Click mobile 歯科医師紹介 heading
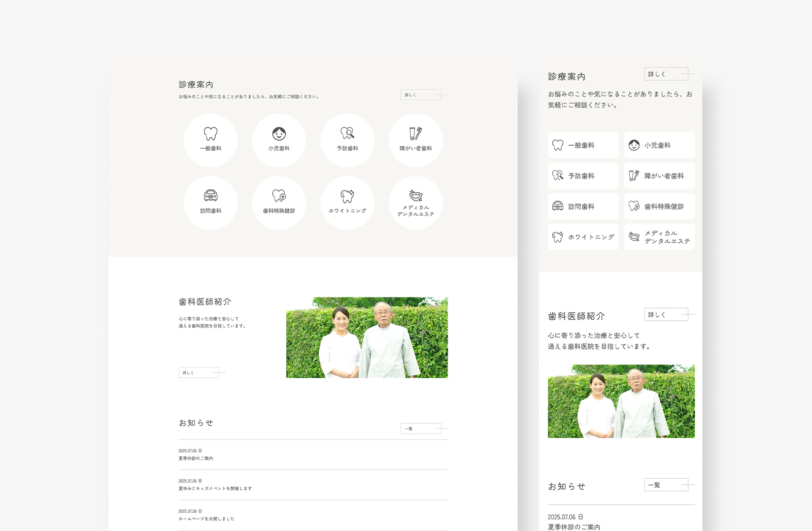The width and height of the screenshot is (812, 531). [x=577, y=316]
